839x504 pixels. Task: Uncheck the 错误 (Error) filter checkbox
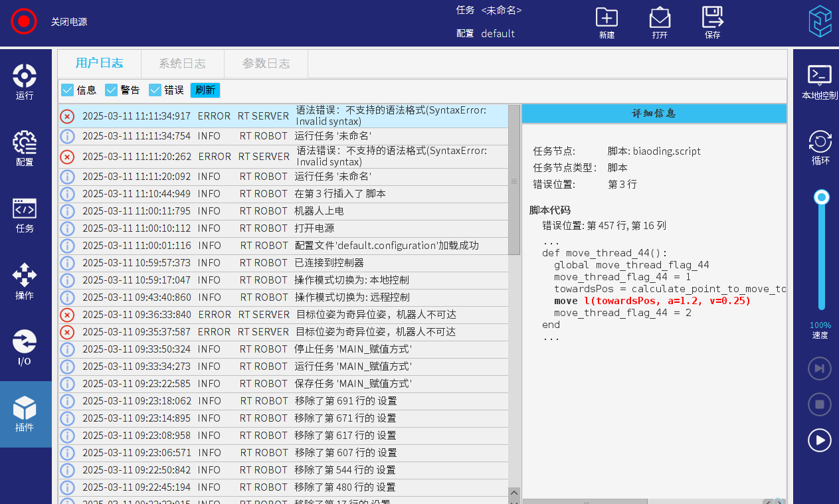[x=155, y=90]
